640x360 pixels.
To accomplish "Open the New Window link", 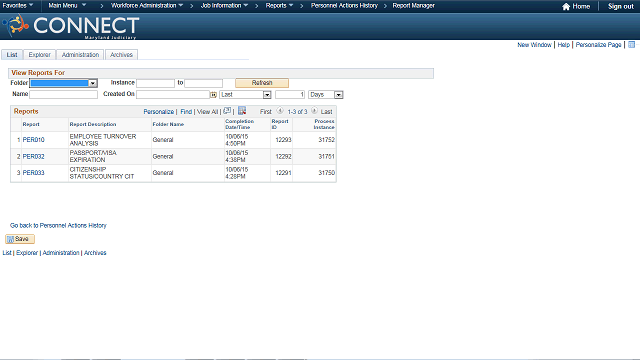I will point(534,45).
